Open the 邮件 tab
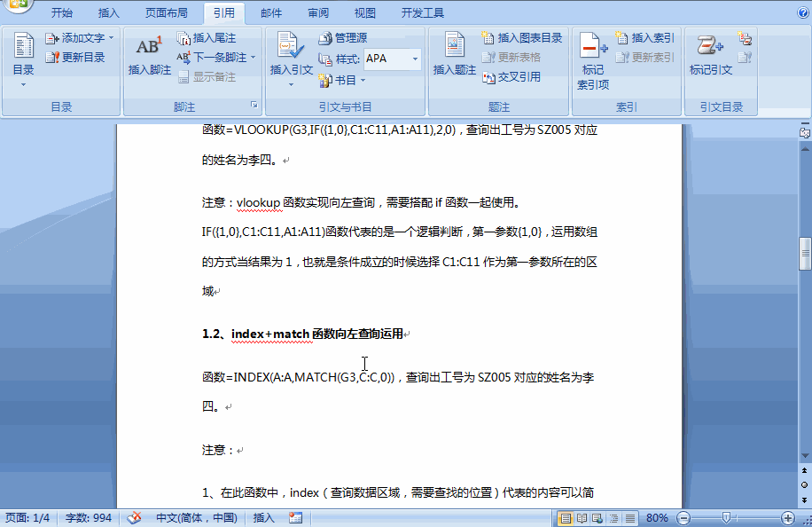This screenshot has width=812, height=527. pyautogui.click(x=271, y=13)
